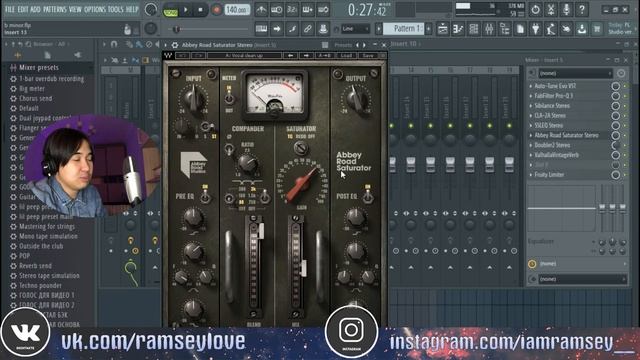Open the ADD menu
This screenshot has height=360, width=640.
(36, 9)
